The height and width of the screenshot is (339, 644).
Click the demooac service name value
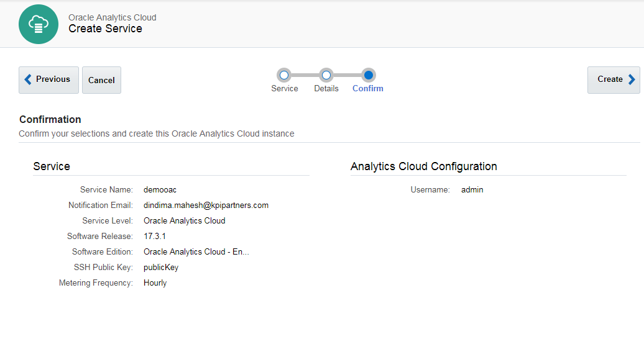160,189
